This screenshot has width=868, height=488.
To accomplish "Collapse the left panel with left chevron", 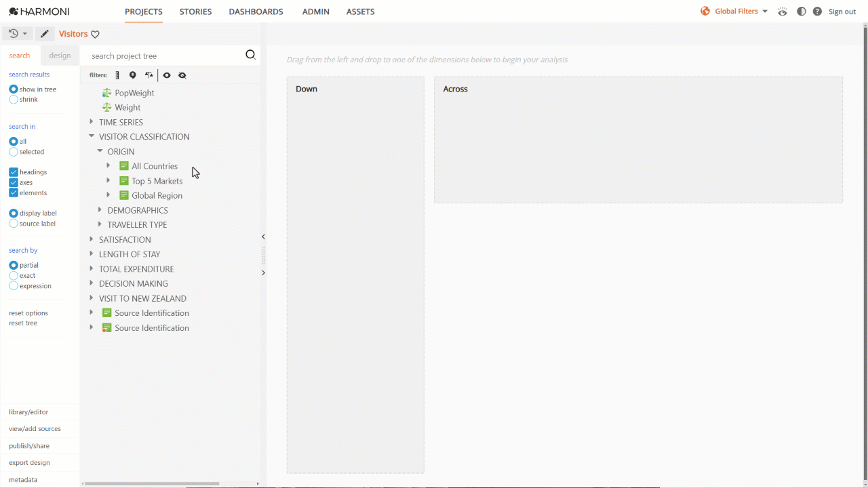I will (263, 237).
